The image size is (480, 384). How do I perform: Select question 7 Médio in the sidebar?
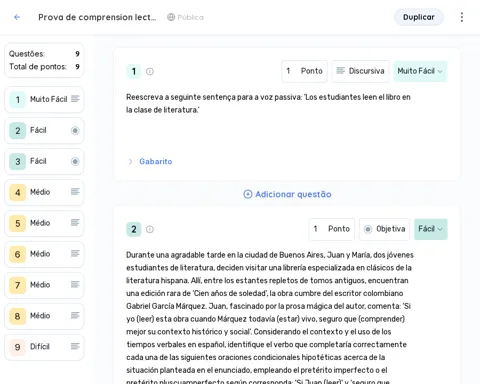point(44,285)
